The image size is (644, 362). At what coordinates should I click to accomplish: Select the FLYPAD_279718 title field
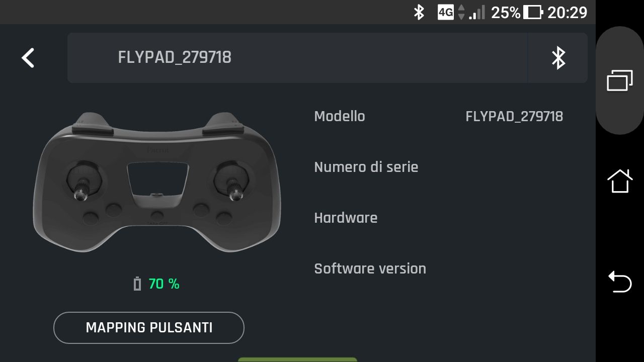297,58
